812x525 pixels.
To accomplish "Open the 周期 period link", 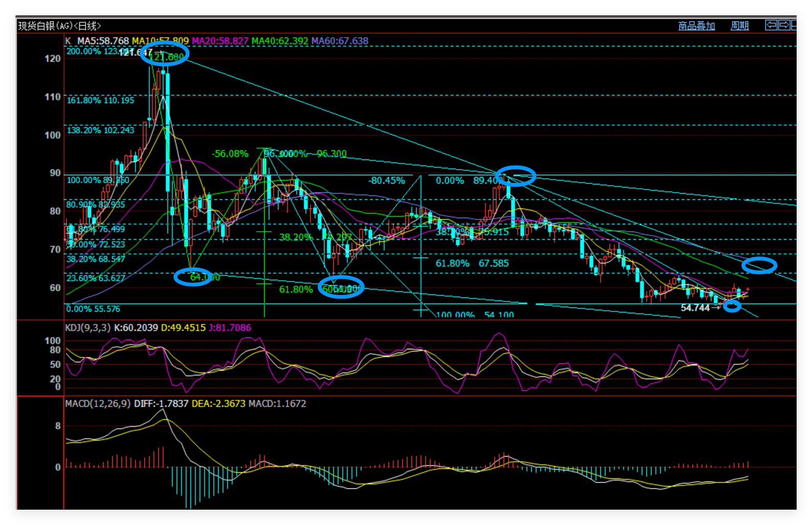I will pyautogui.click(x=739, y=26).
